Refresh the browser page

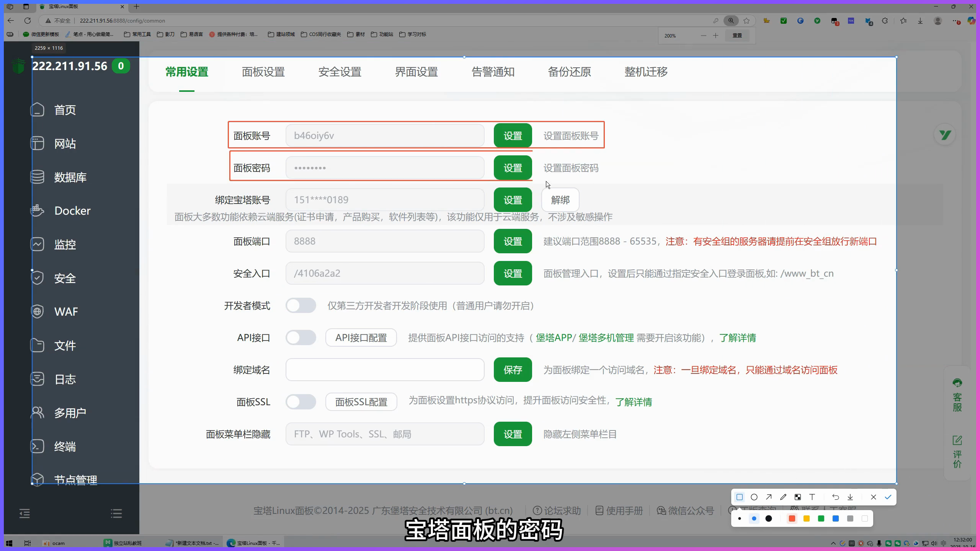click(28, 21)
